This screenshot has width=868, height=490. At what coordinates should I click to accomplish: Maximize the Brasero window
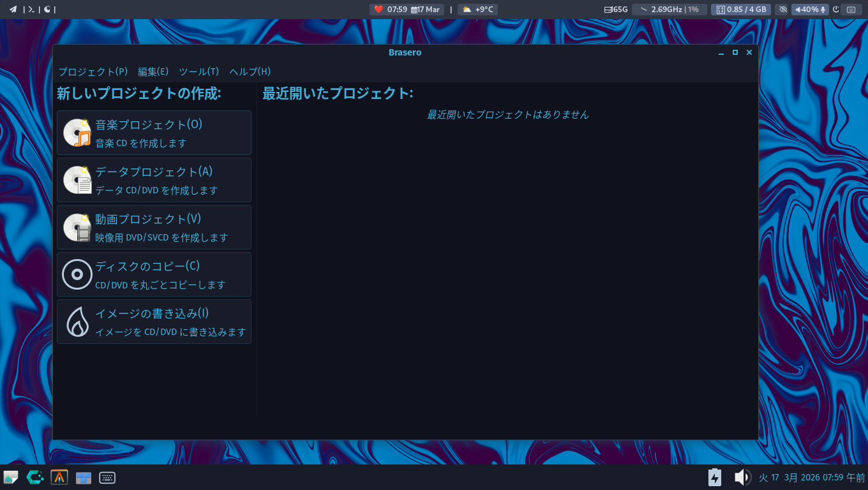tap(735, 53)
